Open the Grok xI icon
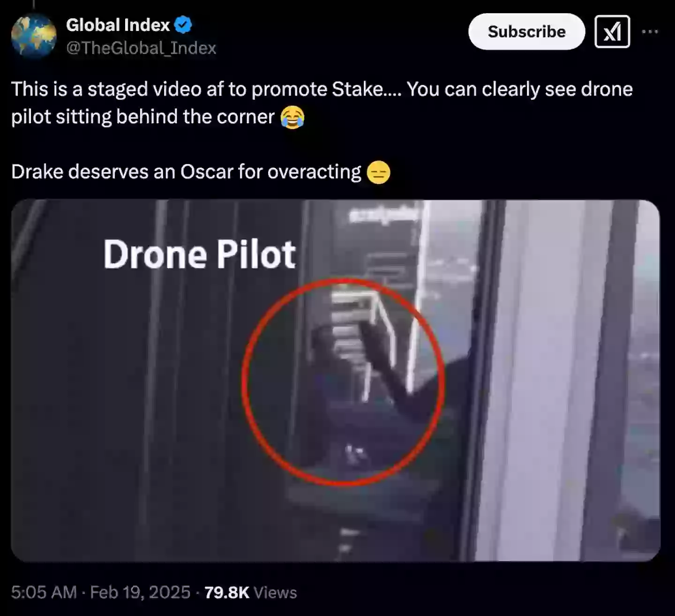675x616 pixels. tap(612, 32)
